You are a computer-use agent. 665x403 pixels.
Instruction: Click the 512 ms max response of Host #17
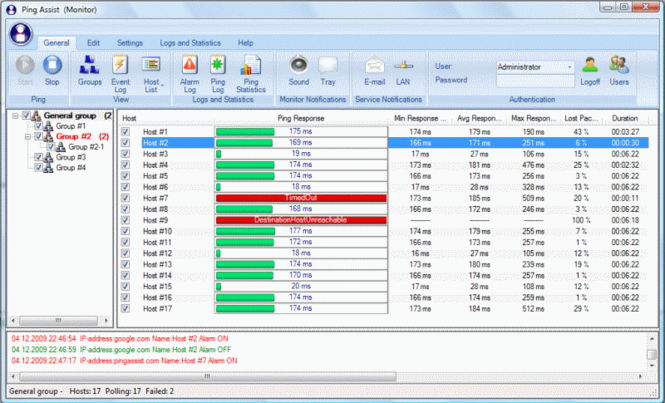(533, 308)
